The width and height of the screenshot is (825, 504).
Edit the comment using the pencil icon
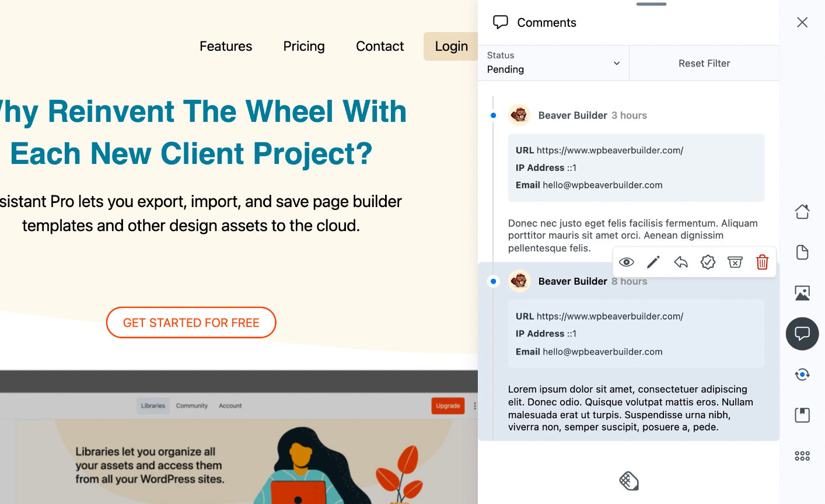[x=653, y=262]
